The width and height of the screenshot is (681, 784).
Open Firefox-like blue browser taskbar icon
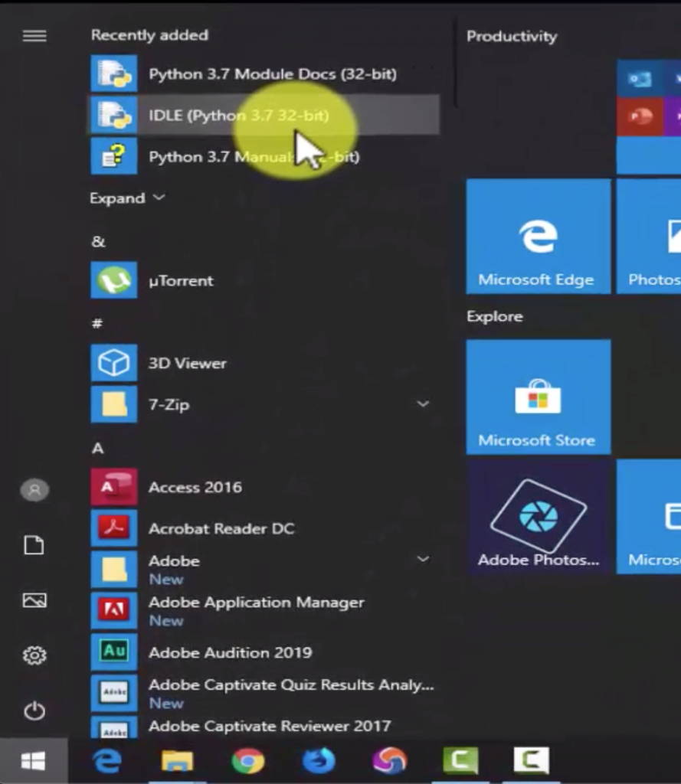pyautogui.click(x=319, y=761)
